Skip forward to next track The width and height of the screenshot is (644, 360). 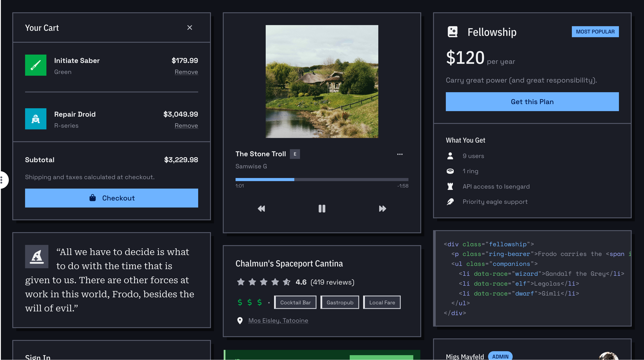click(382, 208)
